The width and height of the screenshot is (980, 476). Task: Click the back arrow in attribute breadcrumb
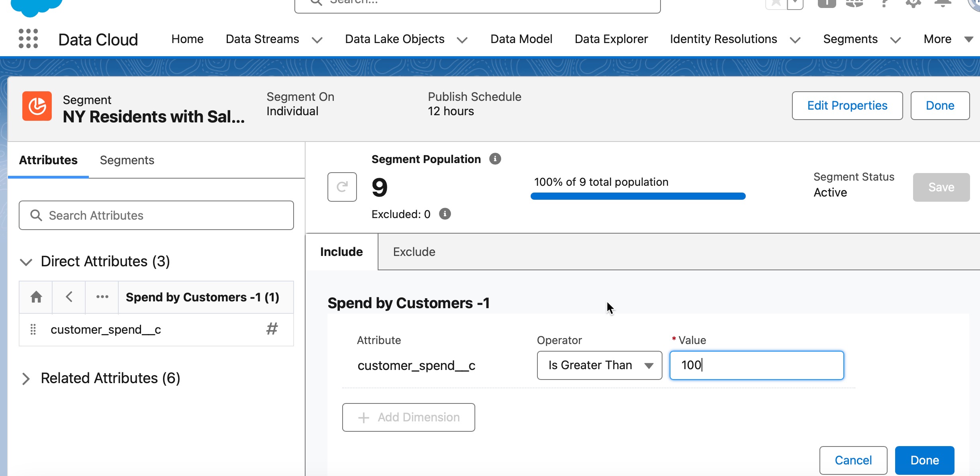point(69,297)
